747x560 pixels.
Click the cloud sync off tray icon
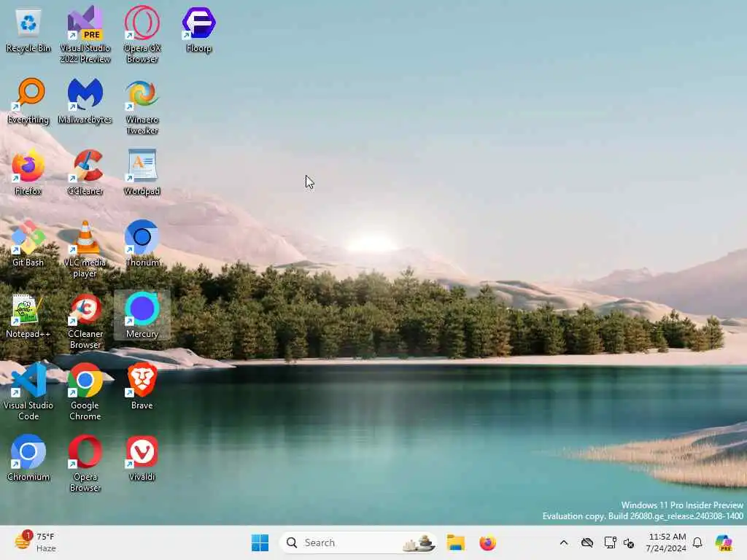tap(587, 542)
